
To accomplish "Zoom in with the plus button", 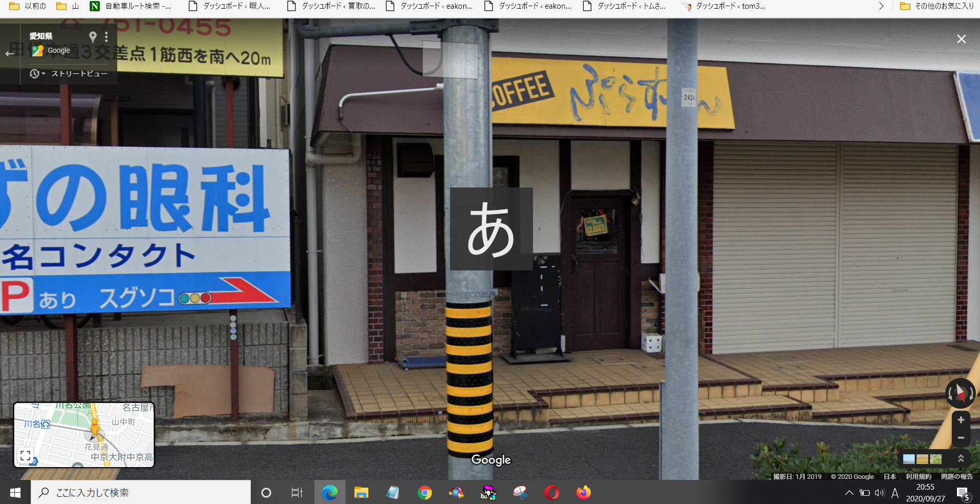I will [x=961, y=420].
